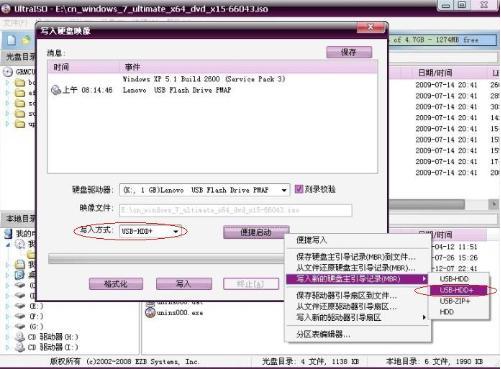Click the local file date '-04-12 11:51'
Image resolution: width=501 pixels, height=369 pixels.
(x=455, y=247)
